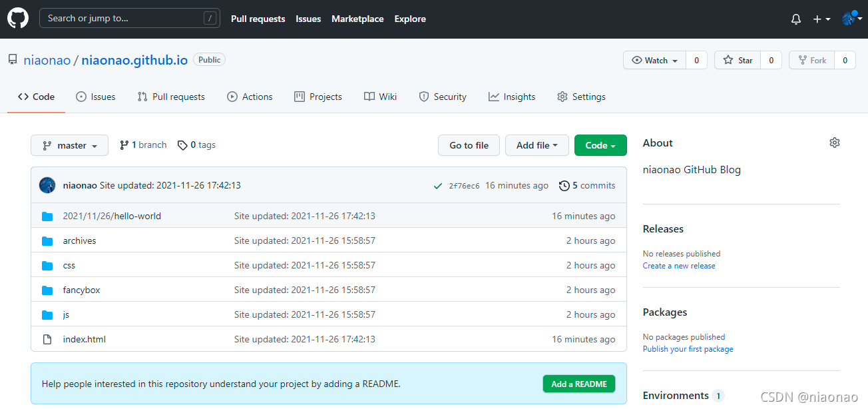Switch to the Projects tab
Viewport: 868px width, 409px height.
[x=318, y=97]
